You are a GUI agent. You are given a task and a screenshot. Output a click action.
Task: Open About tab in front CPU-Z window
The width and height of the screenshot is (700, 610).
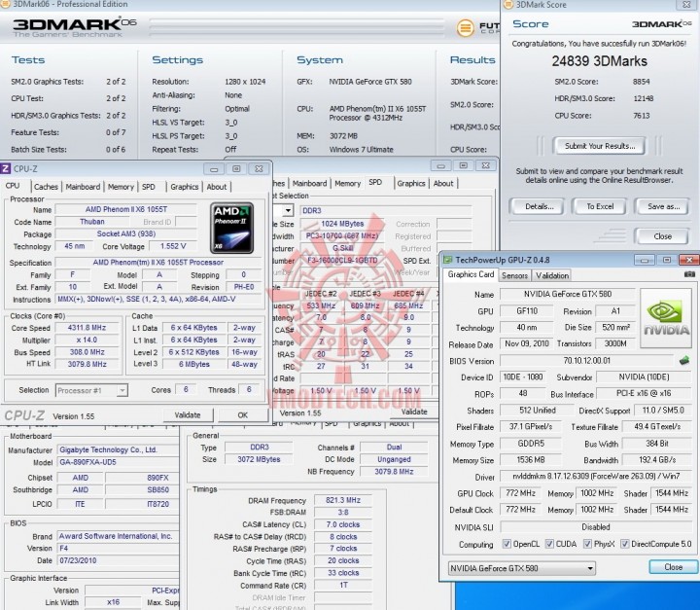(217, 187)
